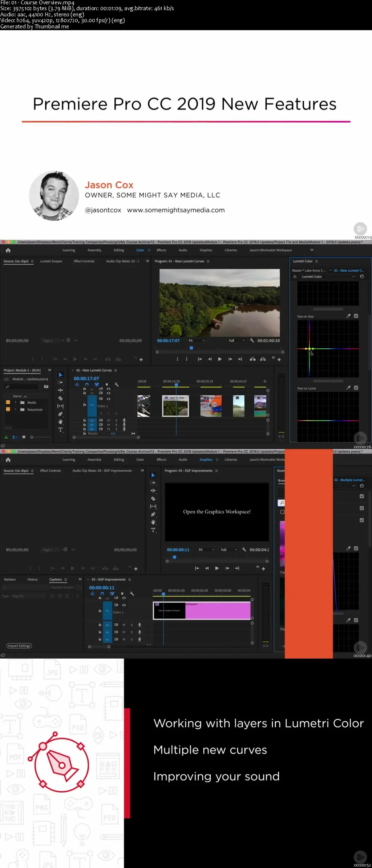Image resolution: width=372 pixels, height=868 pixels.
Task: Open Fit zoom dropdown in EGP Improvements monitor
Action: pos(207,550)
